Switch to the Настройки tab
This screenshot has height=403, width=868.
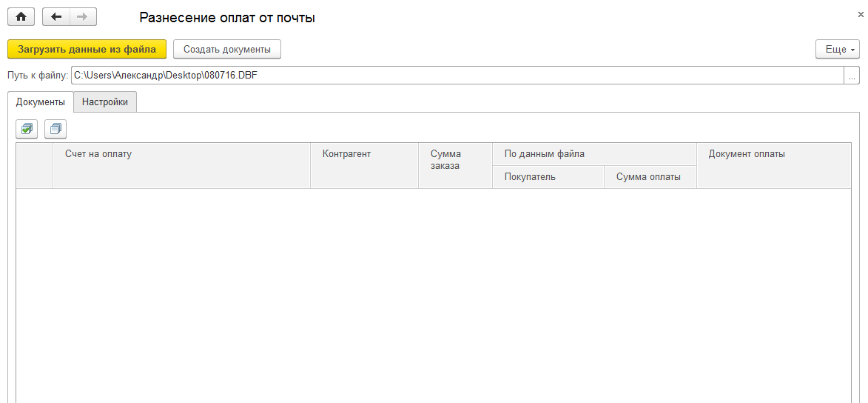[x=105, y=102]
